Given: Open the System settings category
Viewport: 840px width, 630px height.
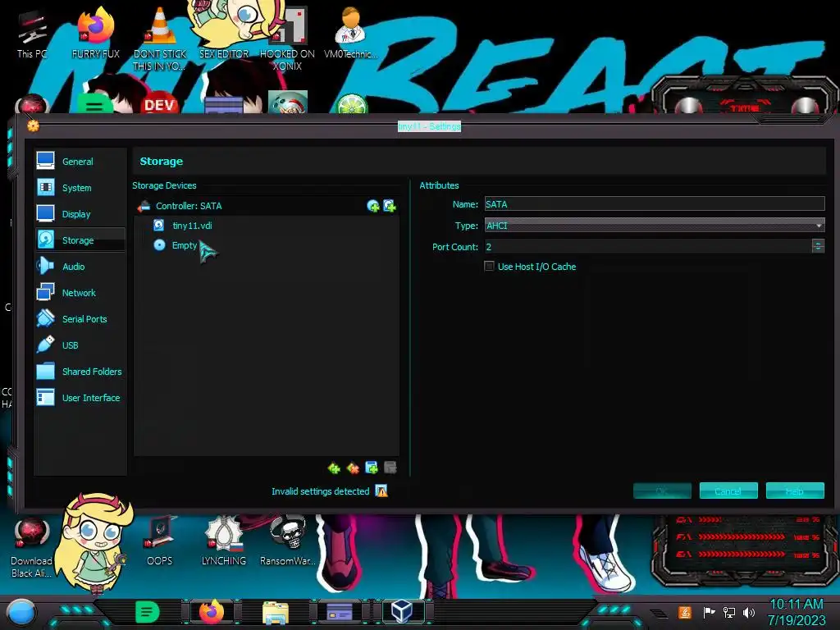Looking at the screenshot, I should point(80,188).
